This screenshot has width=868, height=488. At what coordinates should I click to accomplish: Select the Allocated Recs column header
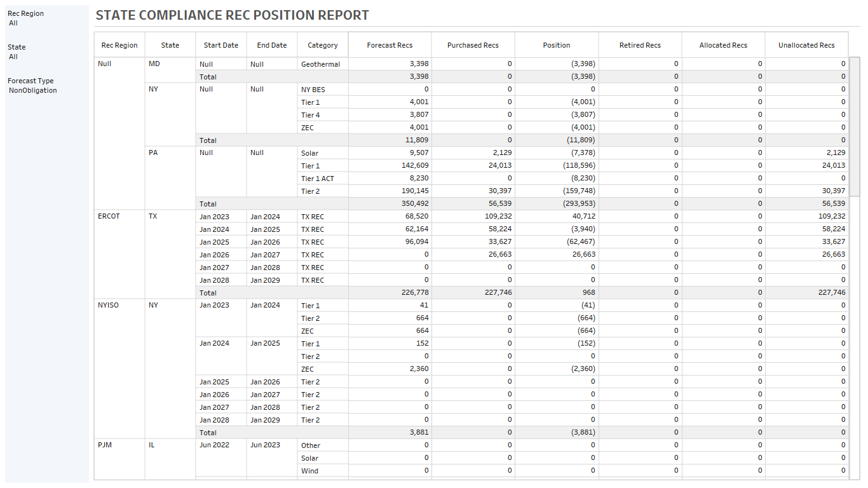coord(723,45)
